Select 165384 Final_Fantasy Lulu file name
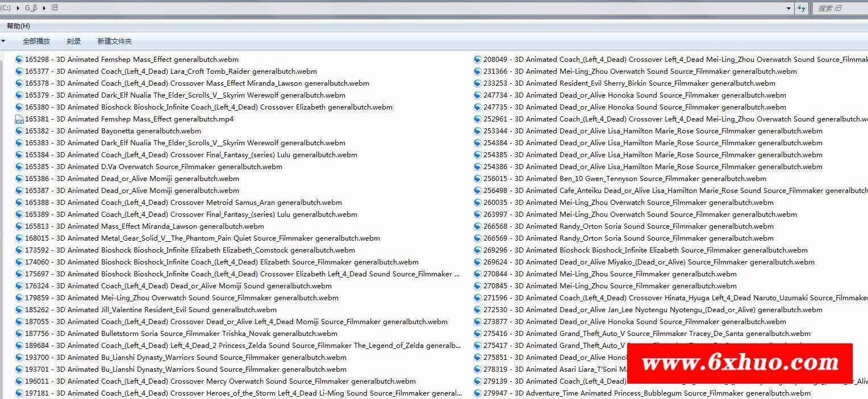The height and width of the screenshot is (399, 868). (191, 154)
